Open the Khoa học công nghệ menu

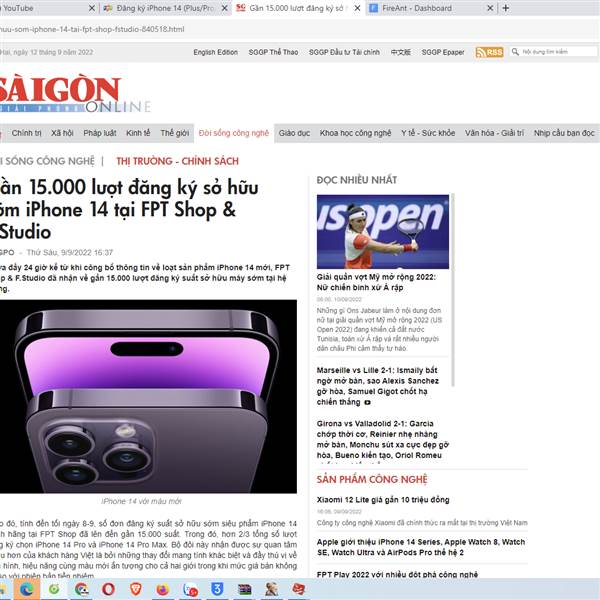pos(355,133)
